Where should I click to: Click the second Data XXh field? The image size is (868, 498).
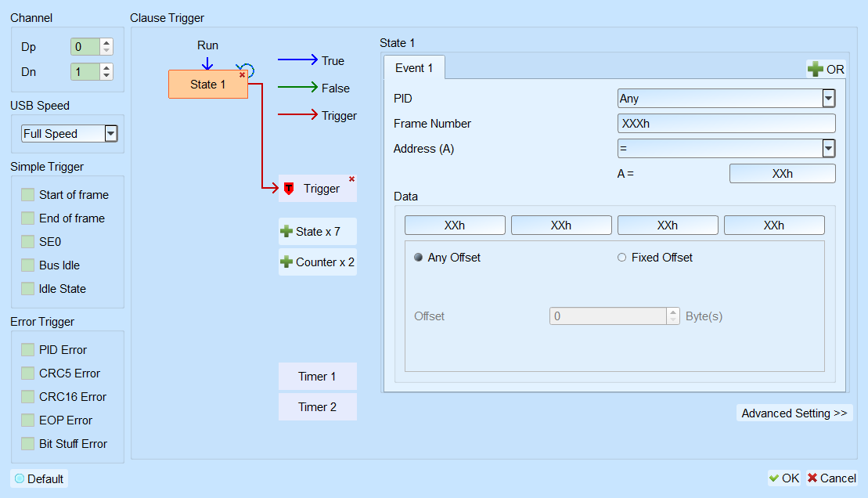point(561,225)
